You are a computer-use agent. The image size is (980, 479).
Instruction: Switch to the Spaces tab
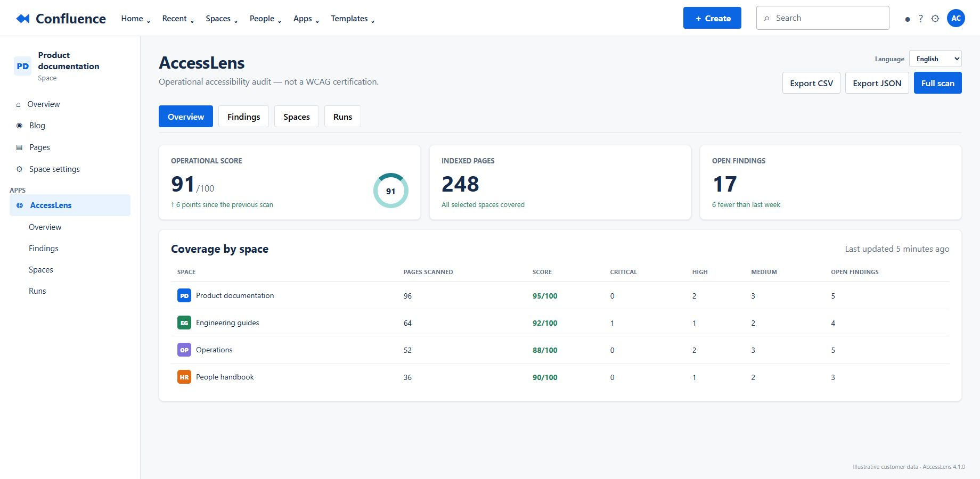tap(297, 117)
